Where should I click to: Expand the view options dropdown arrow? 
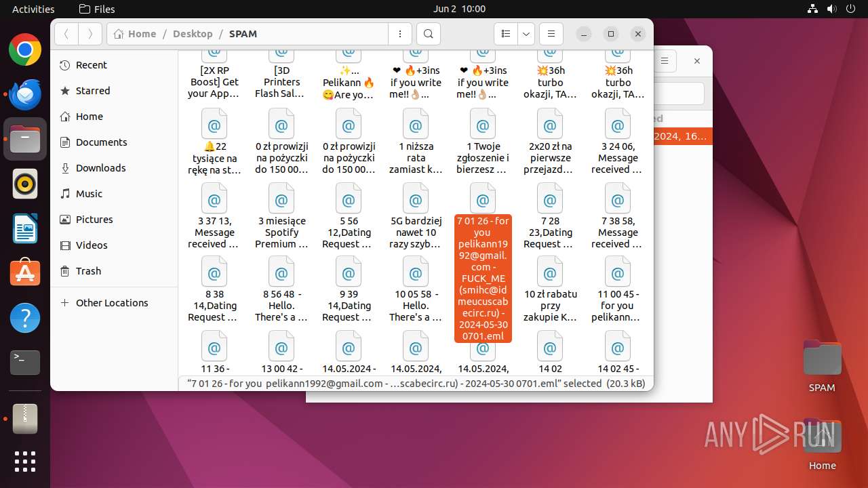pyautogui.click(x=526, y=34)
